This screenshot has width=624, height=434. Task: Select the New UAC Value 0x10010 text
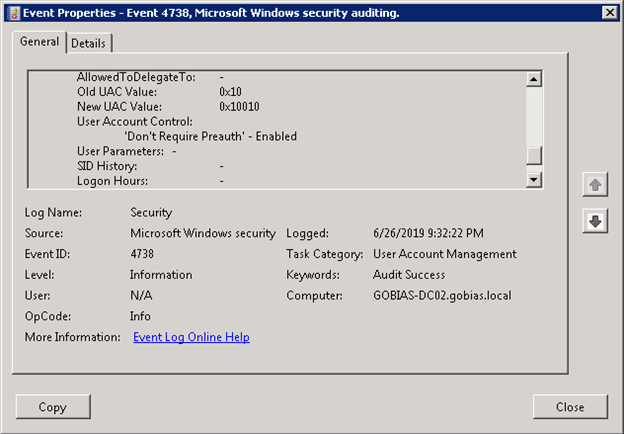(239, 107)
